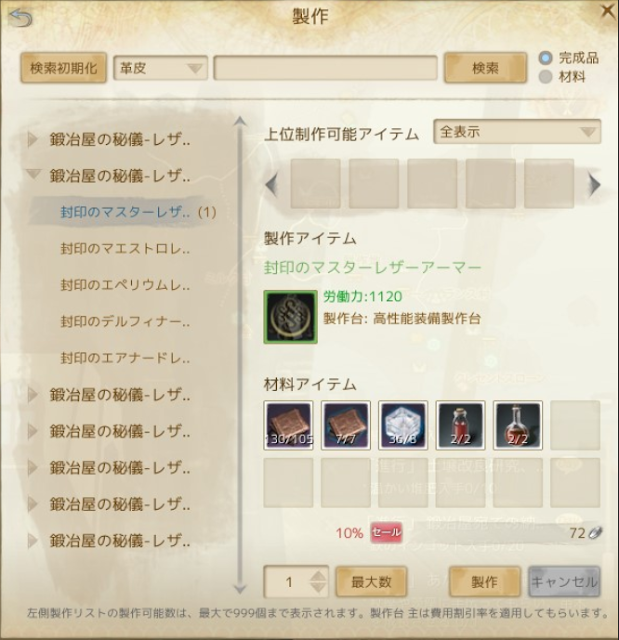Select the first leather material with 130/105
Screen dimensions: 619x640
(288, 425)
